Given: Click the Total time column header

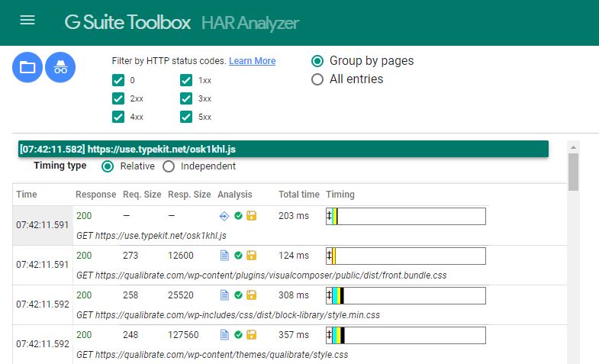Looking at the screenshot, I should tap(298, 195).
